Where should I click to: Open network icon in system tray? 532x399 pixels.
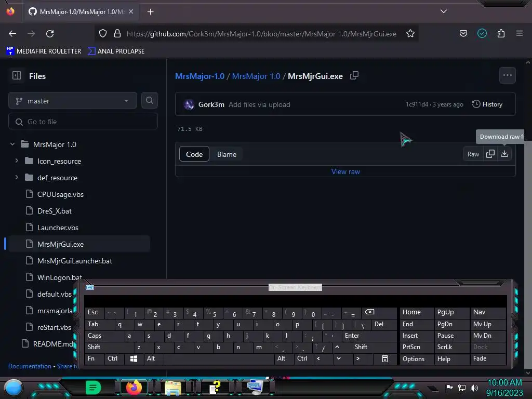tap(461, 388)
